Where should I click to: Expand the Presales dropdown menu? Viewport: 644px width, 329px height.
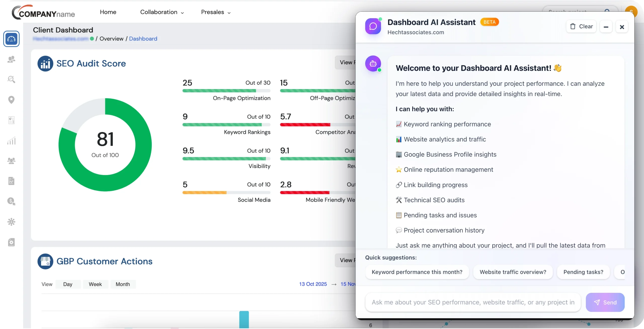pyautogui.click(x=216, y=12)
